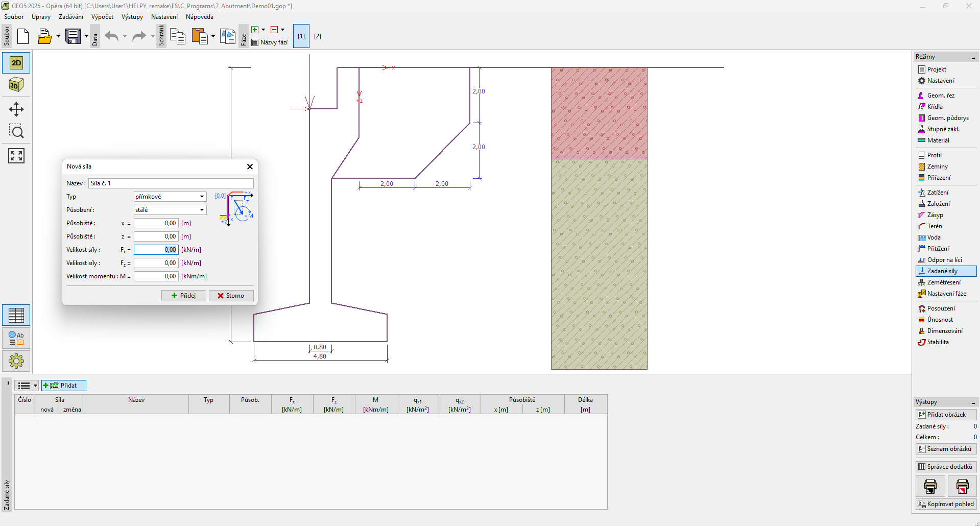
Task: Select construction stage tab [2]
Action: point(318,36)
